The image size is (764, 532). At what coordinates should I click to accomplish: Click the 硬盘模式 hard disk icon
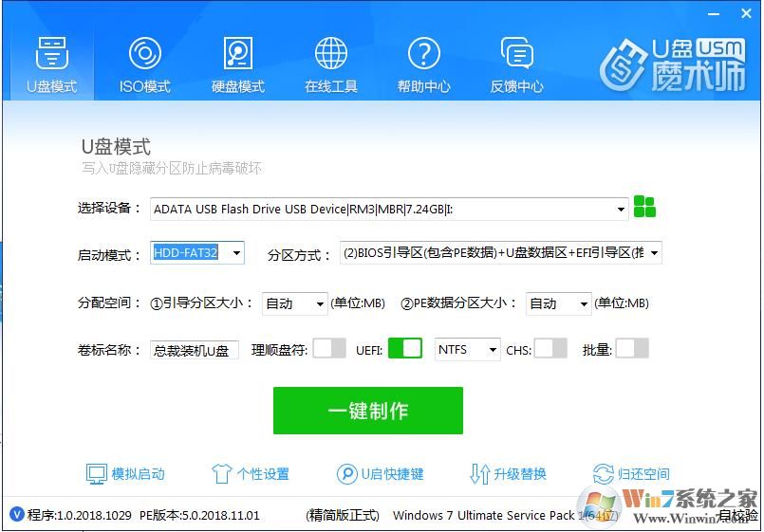[x=238, y=52]
